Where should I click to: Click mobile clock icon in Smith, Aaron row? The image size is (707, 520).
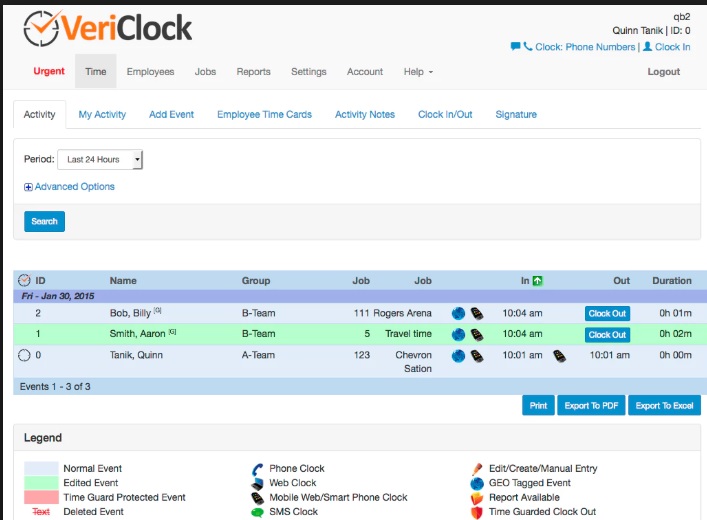pyautogui.click(x=475, y=335)
